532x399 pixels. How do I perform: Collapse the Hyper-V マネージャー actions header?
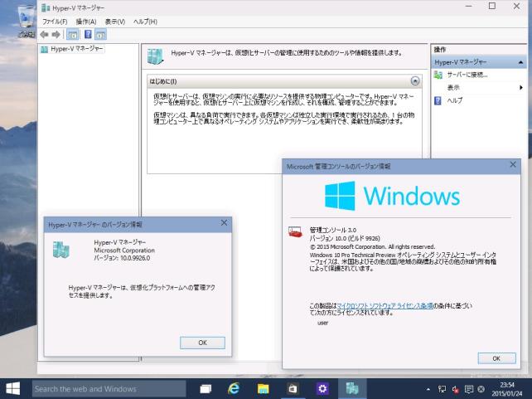coord(520,62)
